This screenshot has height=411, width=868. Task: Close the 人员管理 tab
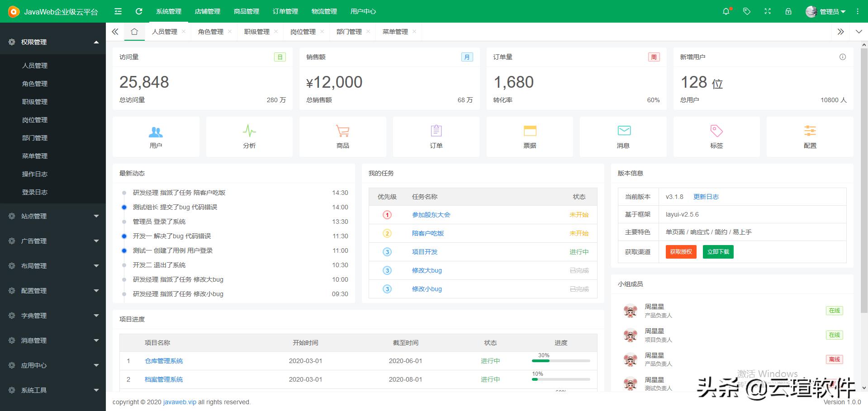pos(184,32)
